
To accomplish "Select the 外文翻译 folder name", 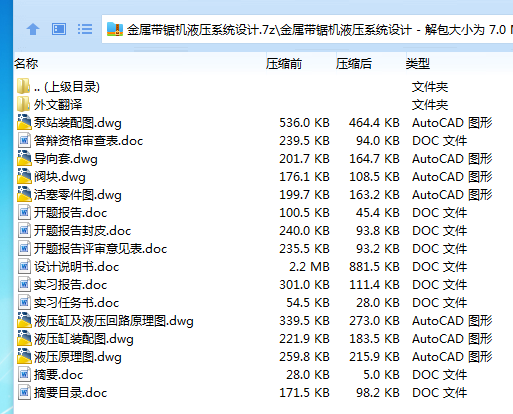I will pos(58,105).
